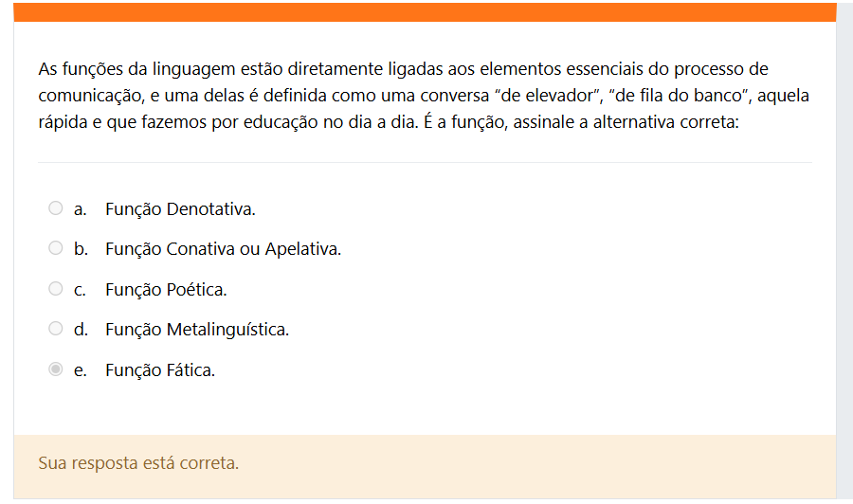Pick the radio button for option d
Image resolution: width=853 pixels, height=504 pixels.
click(x=56, y=329)
